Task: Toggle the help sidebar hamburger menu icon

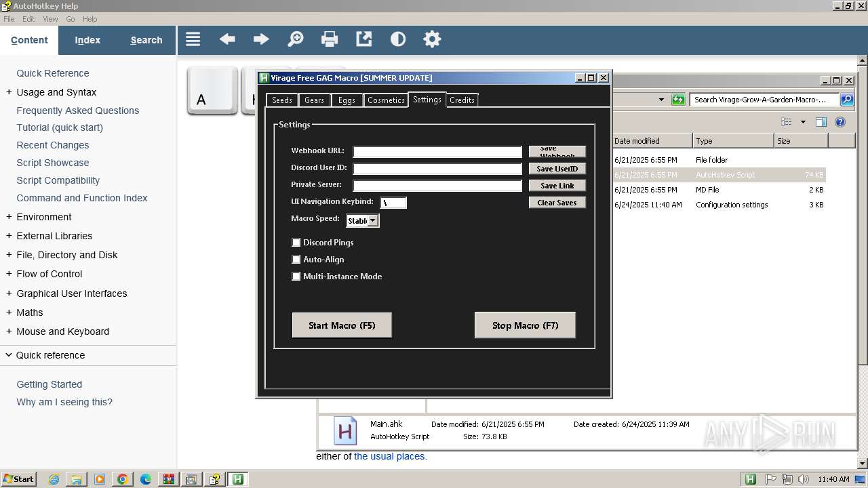Action: [x=193, y=39]
